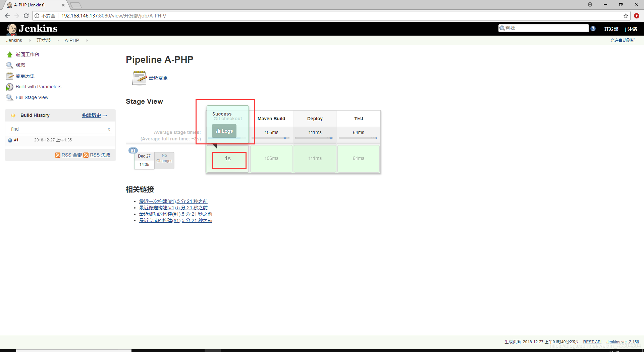644x352 pixels.
Task: Click the red browser extension icon
Action: click(x=637, y=16)
